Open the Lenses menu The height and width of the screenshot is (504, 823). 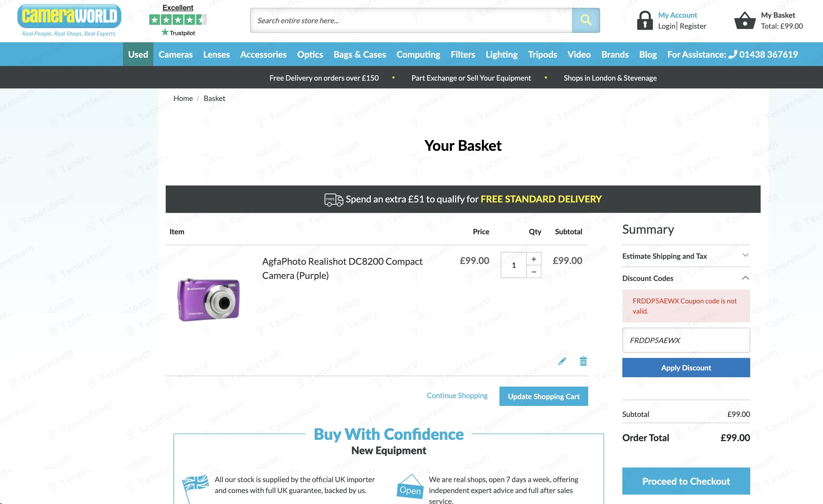pos(216,54)
